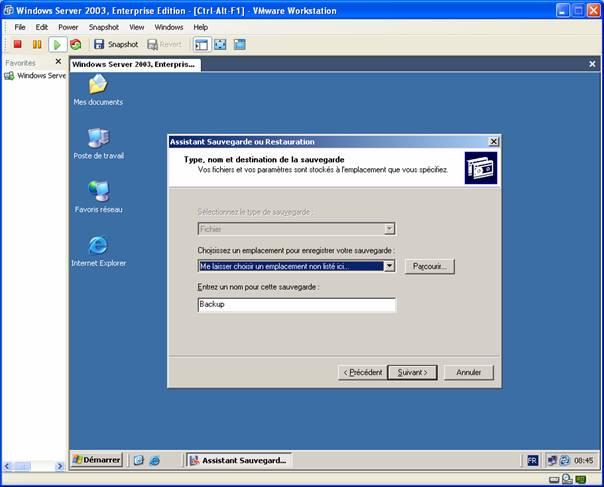Click the Favorites panel right scroll arrow
The width and height of the screenshot is (604, 487).
click(x=60, y=466)
